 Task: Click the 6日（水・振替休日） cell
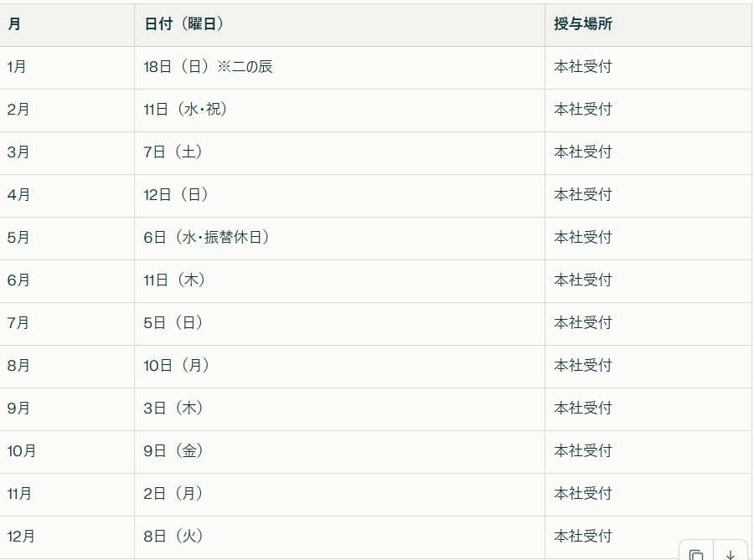tap(206, 238)
